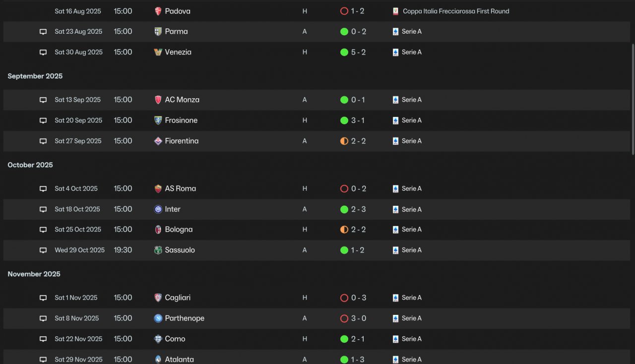This screenshot has height=364, width=635.
Task: Click the Parthenope club badge
Action: click(158, 318)
